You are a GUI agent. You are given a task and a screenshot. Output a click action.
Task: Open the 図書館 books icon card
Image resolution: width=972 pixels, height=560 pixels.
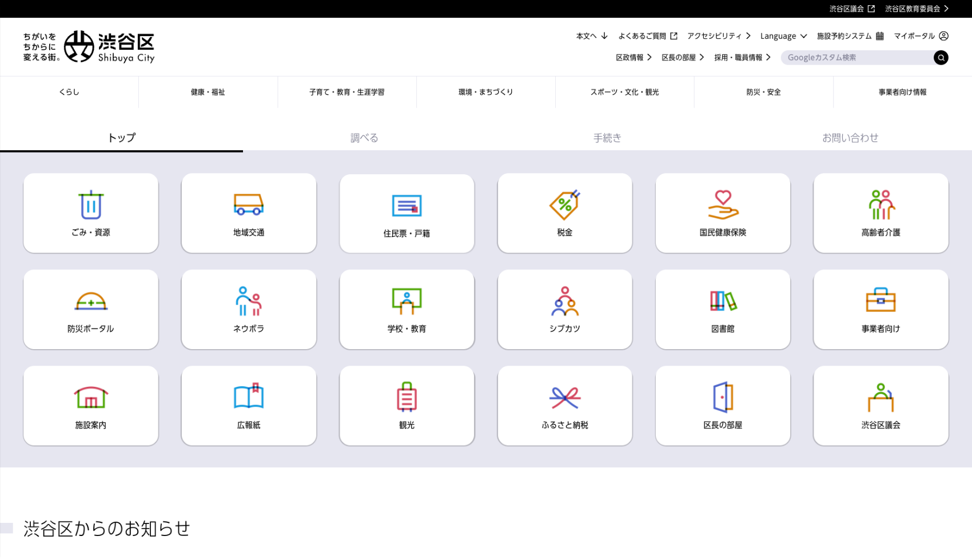[723, 310]
